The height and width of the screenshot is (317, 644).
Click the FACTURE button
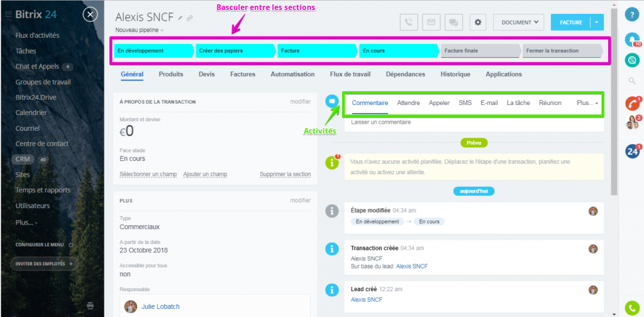570,23
